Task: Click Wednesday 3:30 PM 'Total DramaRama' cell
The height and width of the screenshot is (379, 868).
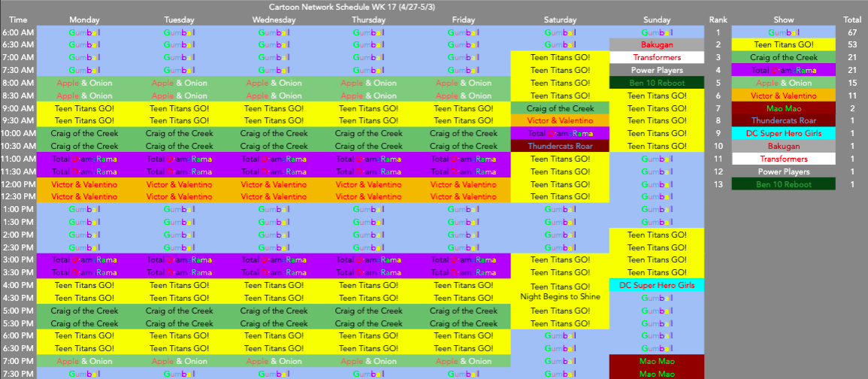Action: (274, 272)
